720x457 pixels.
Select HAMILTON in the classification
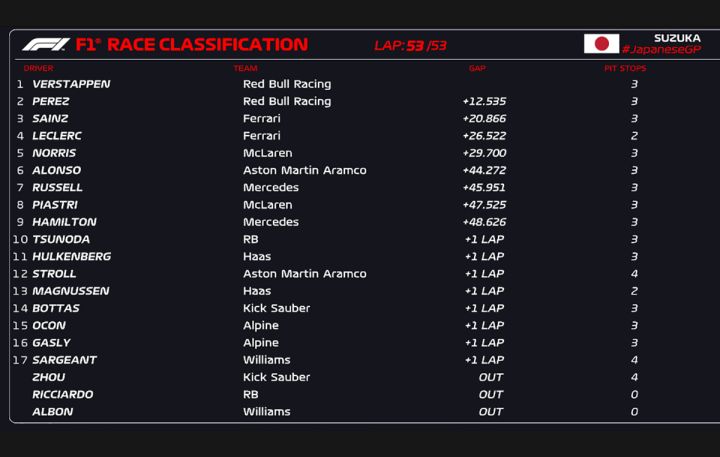pyautogui.click(x=64, y=222)
